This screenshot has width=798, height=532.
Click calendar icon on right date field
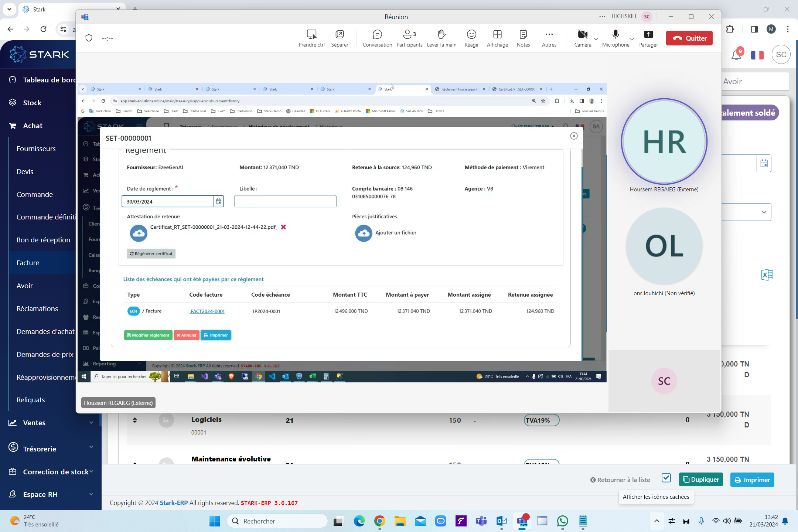tap(764, 163)
